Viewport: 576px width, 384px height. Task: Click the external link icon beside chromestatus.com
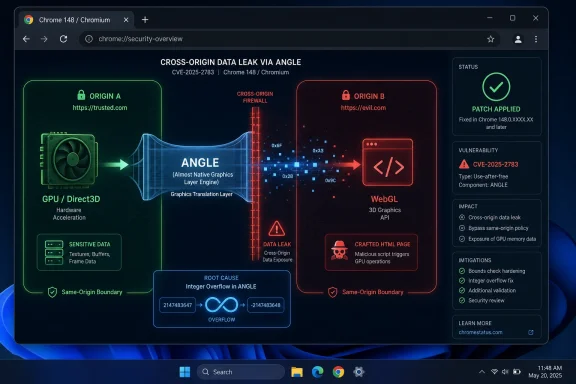tap(530, 332)
